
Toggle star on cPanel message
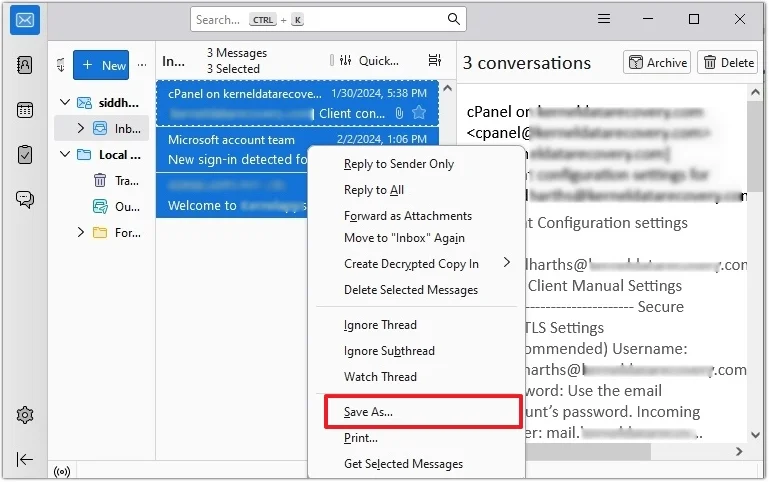[x=419, y=113]
